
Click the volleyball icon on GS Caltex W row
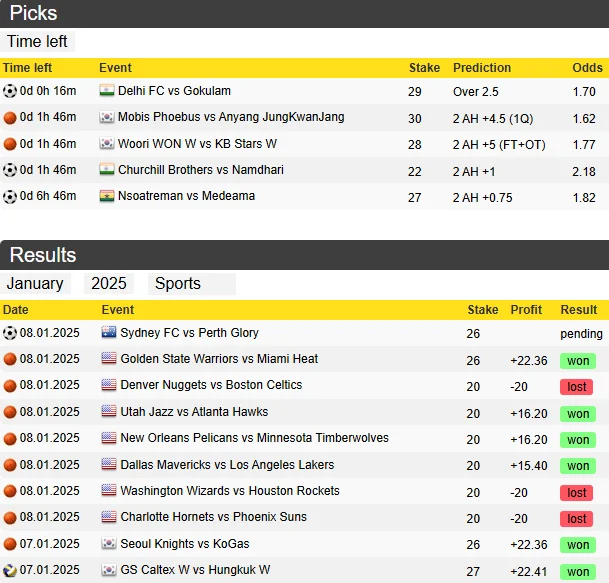point(10,571)
